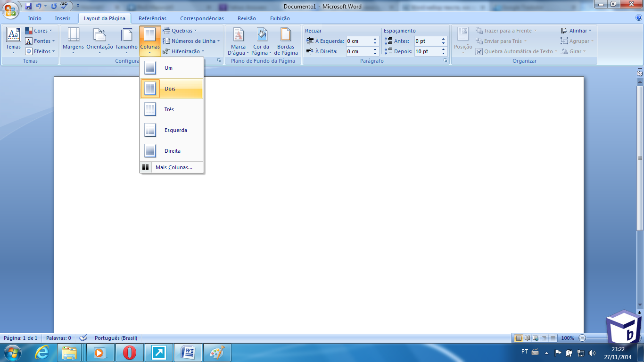644x362 pixels.
Task: Click volume icon in system tray
Action: [x=592, y=352]
